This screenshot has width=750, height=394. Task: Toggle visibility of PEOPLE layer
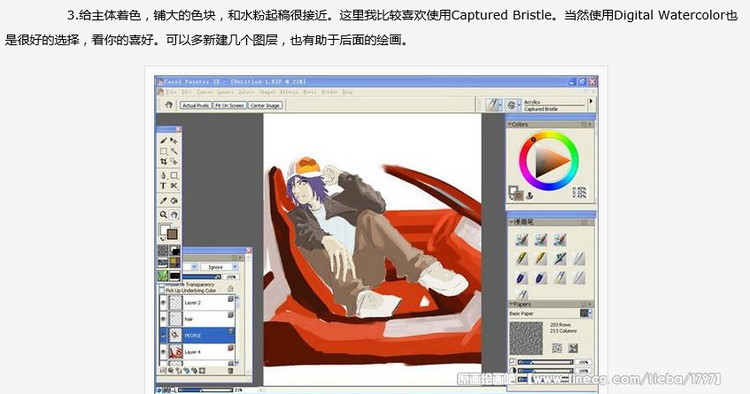click(x=164, y=336)
